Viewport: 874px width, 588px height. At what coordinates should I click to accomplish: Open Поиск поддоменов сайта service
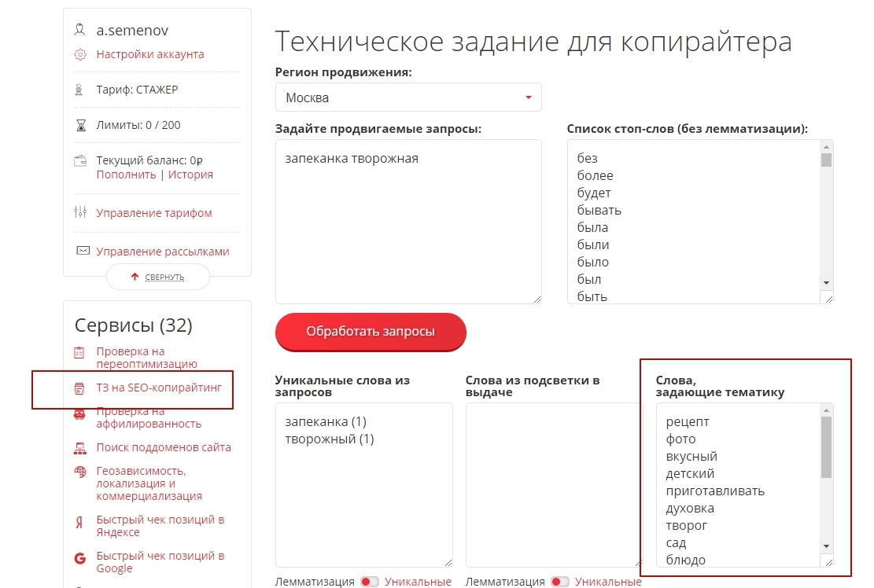(164, 448)
